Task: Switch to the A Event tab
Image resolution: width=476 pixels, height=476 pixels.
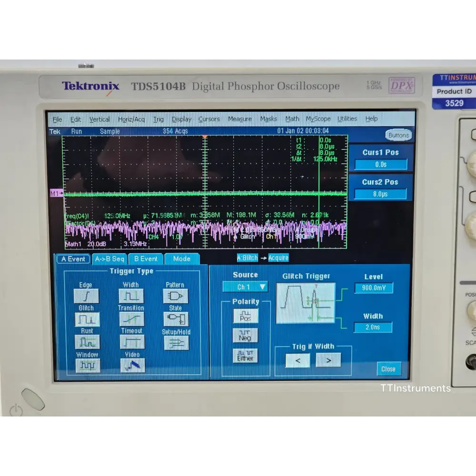Action: point(73,259)
